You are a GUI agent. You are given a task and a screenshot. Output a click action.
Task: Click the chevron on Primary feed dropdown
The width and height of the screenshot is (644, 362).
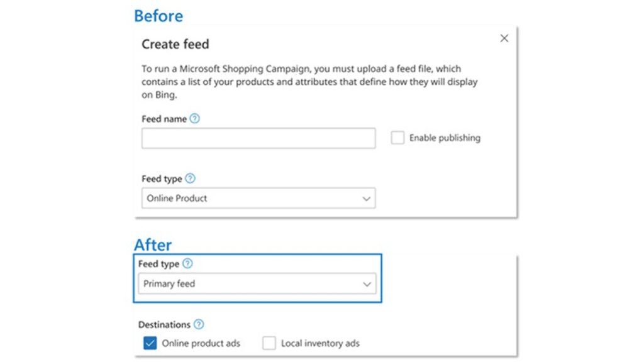(367, 283)
